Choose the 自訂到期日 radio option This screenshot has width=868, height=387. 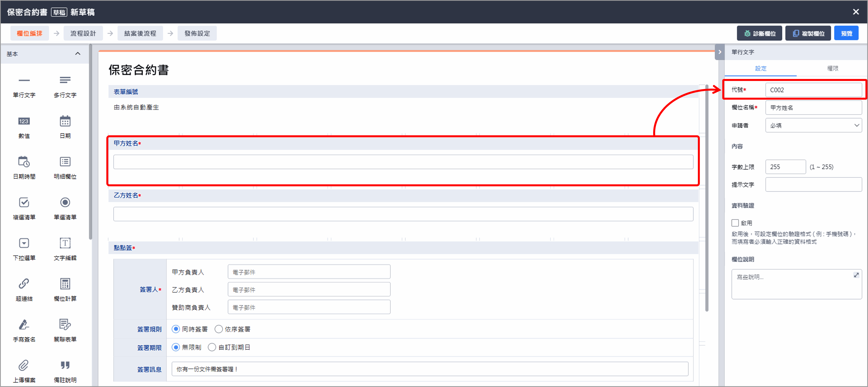coord(212,347)
